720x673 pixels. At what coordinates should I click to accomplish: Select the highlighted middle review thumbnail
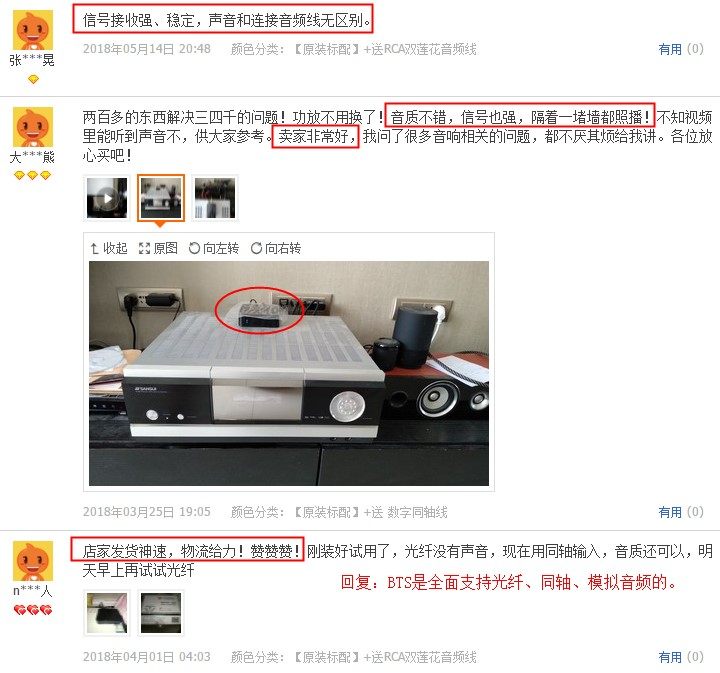161,198
